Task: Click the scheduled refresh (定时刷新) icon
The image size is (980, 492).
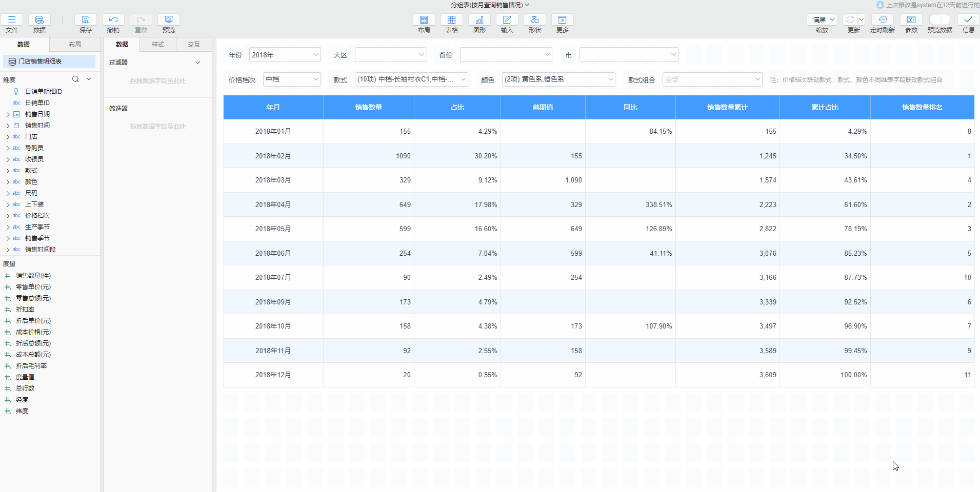Action: [882, 20]
